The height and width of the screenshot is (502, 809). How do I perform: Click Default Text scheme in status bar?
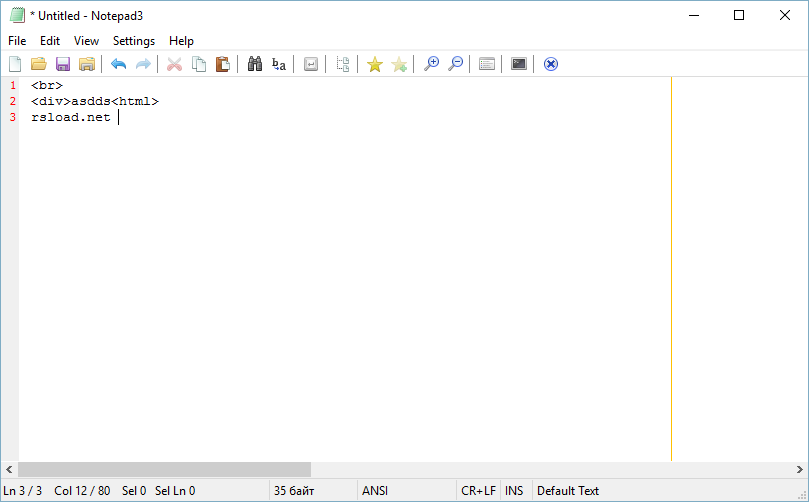coord(568,491)
